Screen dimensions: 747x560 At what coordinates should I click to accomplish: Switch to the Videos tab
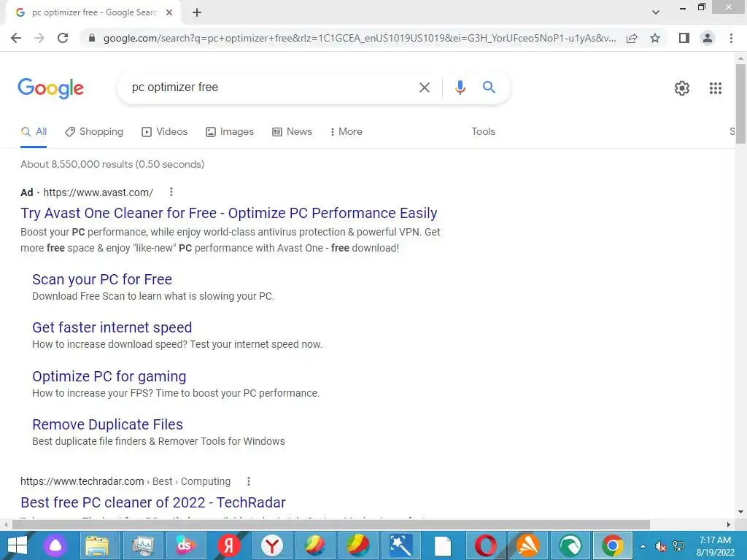click(164, 132)
